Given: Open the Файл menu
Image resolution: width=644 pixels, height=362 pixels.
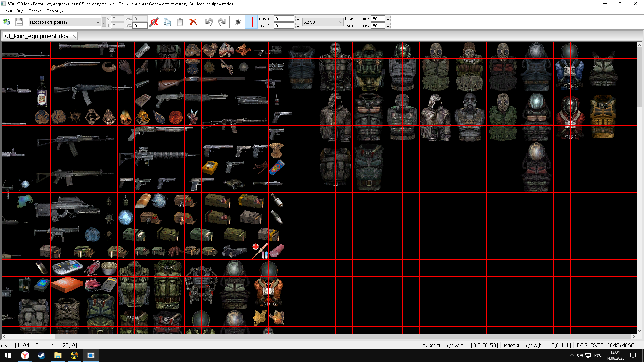Looking at the screenshot, I should click(7, 11).
